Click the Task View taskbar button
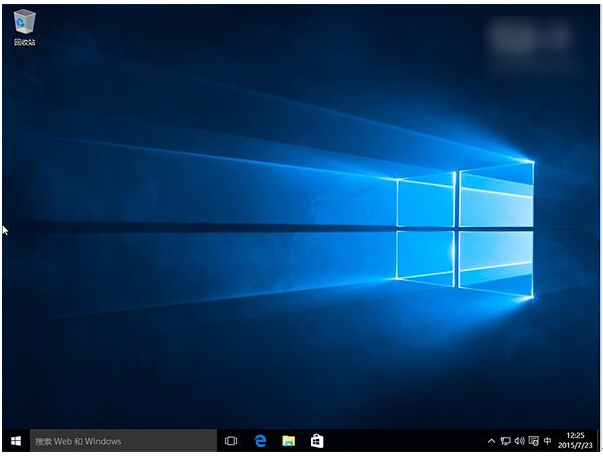The width and height of the screenshot is (603, 459). (231, 441)
